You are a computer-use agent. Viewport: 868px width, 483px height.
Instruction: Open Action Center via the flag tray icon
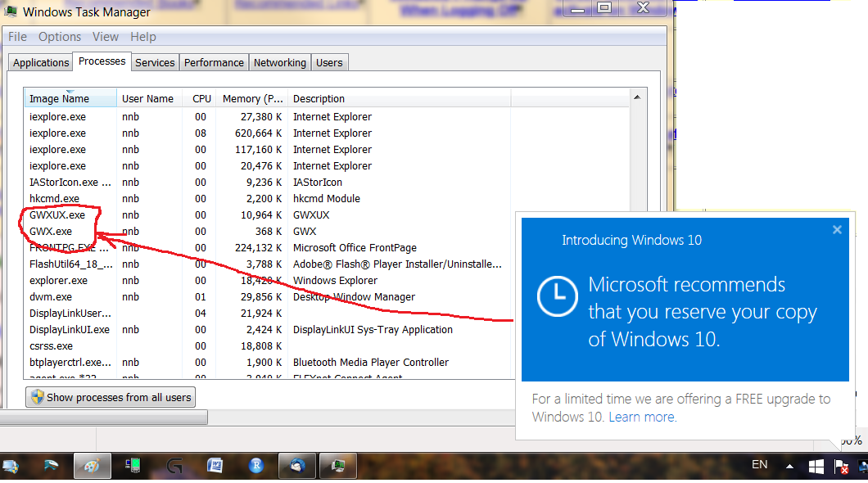[842, 465]
